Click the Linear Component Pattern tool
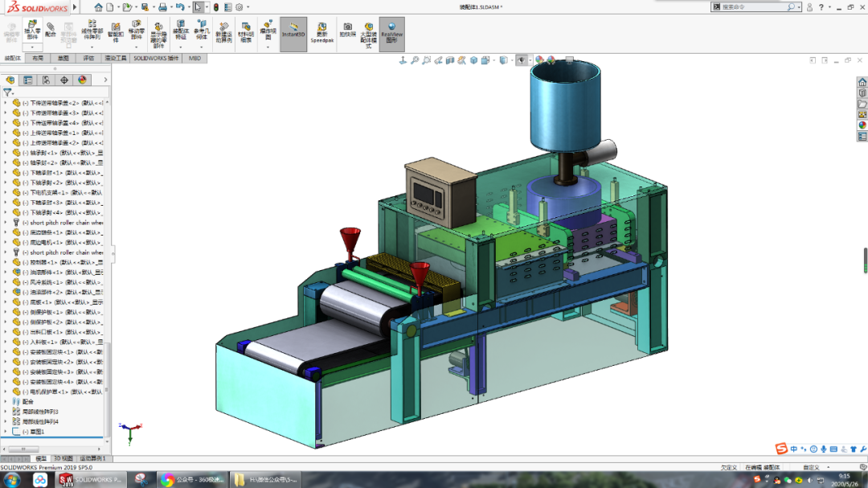Screen dimensions: 868x488 coord(92,30)
